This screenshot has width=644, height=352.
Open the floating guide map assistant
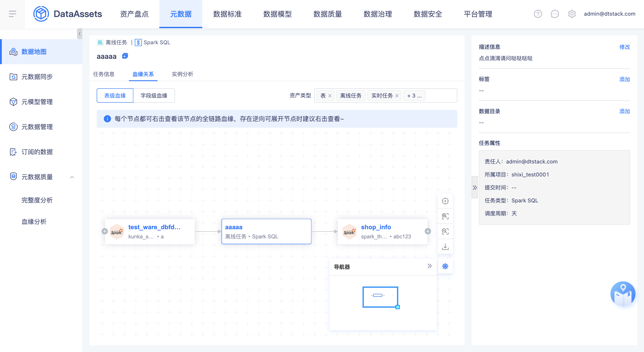coord(623,294)
